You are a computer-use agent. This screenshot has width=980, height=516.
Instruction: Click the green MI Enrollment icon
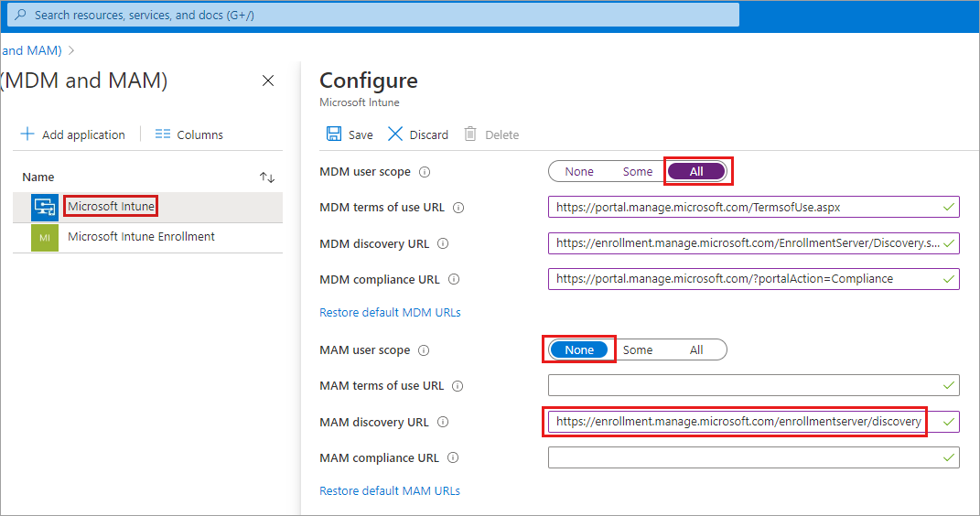click(x=45, y=238)
